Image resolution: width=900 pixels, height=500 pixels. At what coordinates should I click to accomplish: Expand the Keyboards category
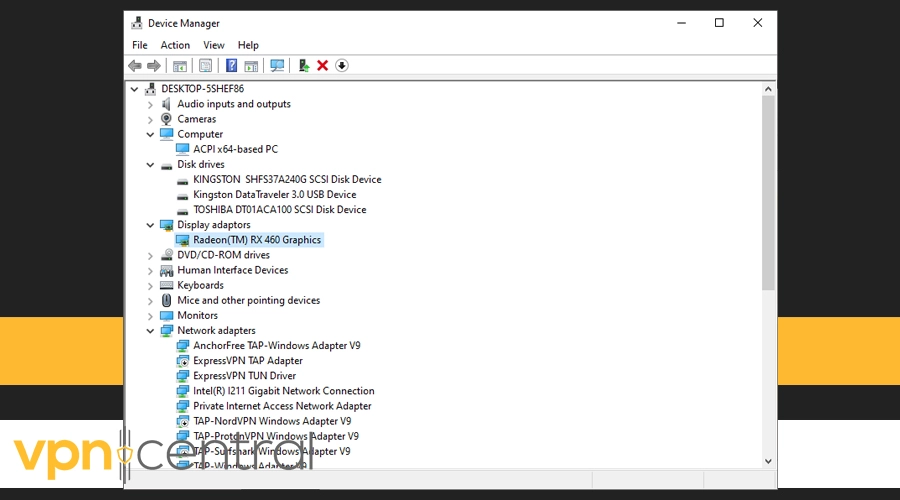click(150, 285)
